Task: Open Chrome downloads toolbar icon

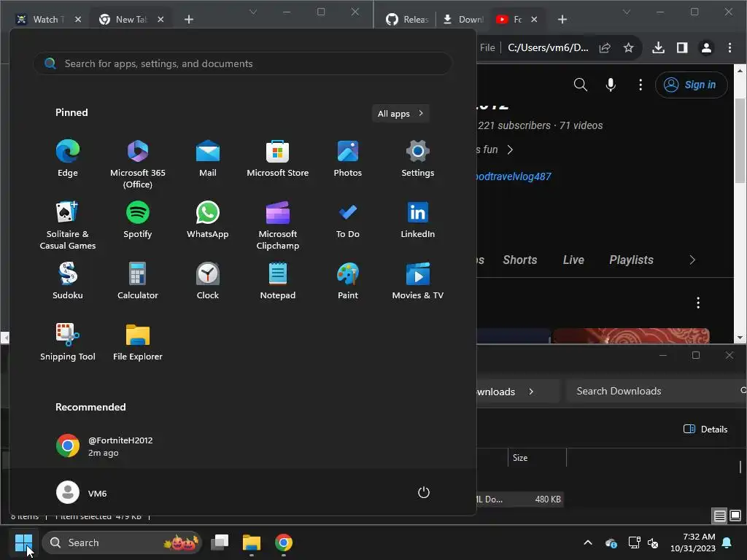Action: (659, 47)
